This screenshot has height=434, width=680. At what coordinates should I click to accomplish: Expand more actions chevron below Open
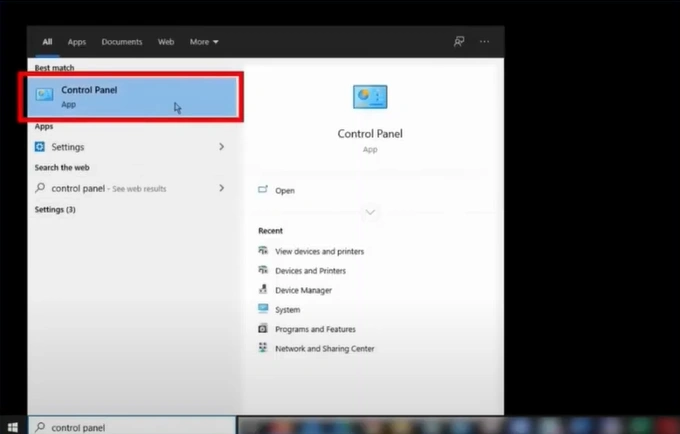pyautogui.click(x=370, y=212)
